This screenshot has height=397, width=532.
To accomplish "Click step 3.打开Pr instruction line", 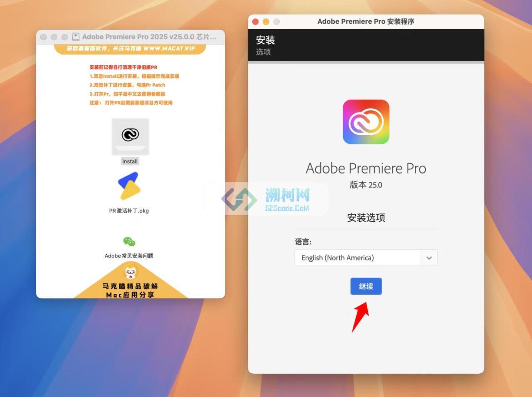I will (x=127, y=94).
